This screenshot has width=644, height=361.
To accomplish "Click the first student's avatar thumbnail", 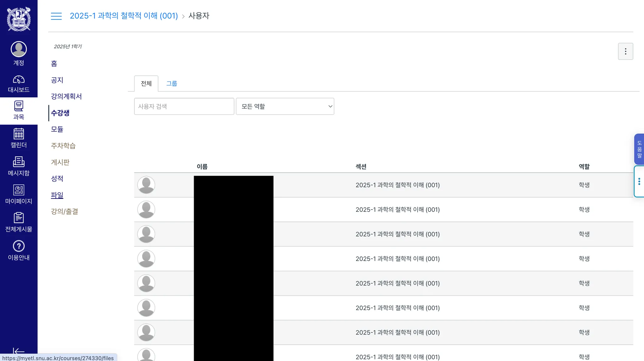I will 146,185.
